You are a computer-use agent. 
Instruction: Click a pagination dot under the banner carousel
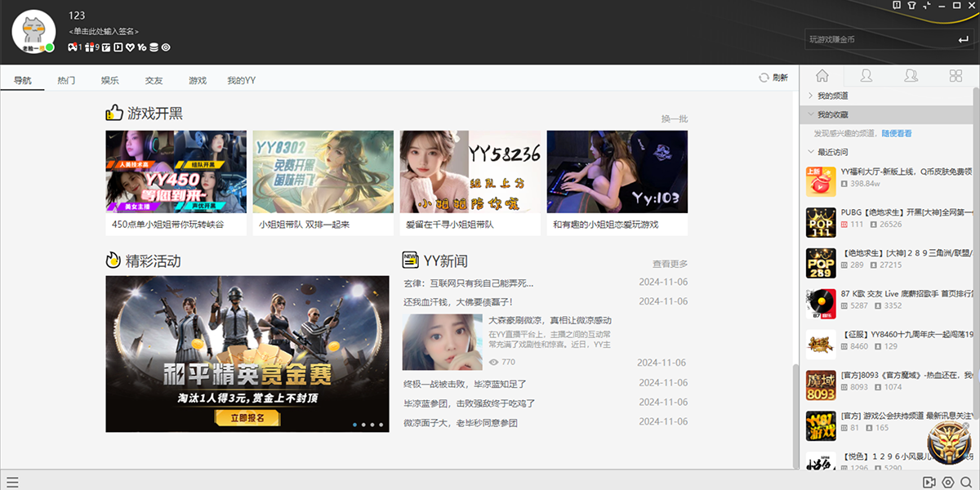click(365, 424)
